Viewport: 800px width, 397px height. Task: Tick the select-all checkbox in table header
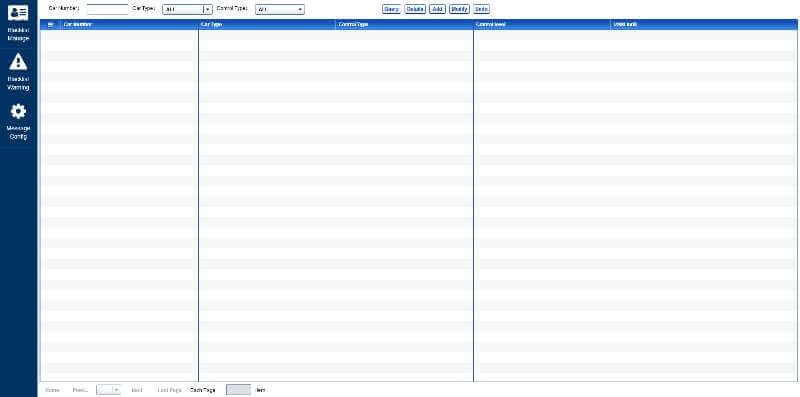point(51,24)
